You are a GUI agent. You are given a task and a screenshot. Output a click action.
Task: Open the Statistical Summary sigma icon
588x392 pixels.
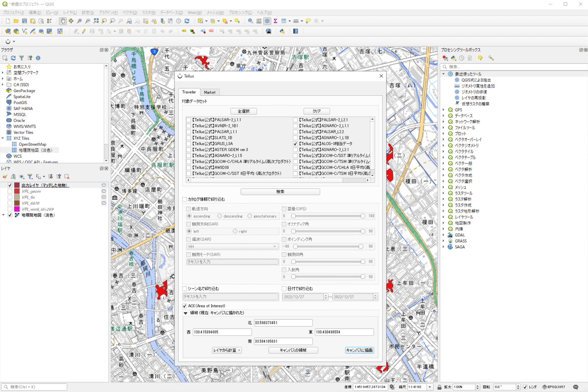pyautogui.click(x=275, y=21)
